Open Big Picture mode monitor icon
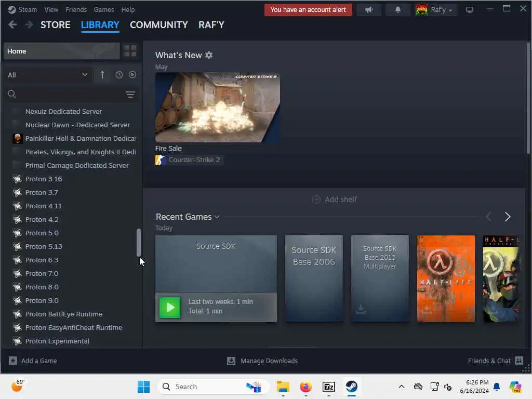532x399 pixels. tap(469, 10)
